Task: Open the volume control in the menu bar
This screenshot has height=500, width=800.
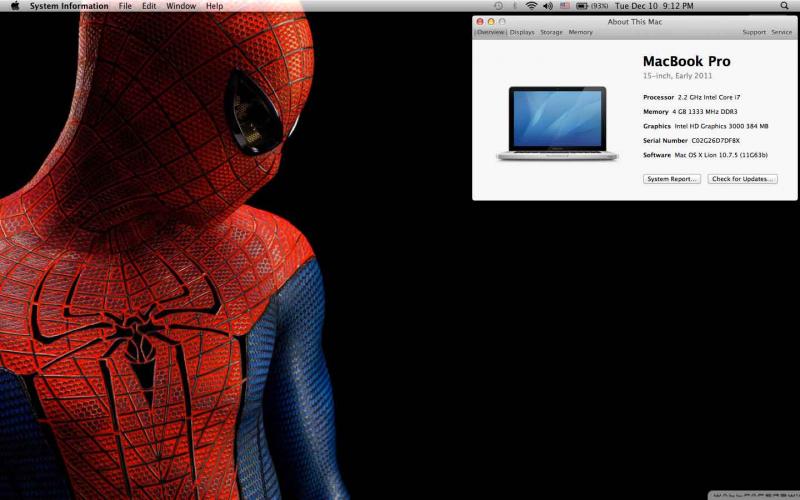Action: coord(548,6)
